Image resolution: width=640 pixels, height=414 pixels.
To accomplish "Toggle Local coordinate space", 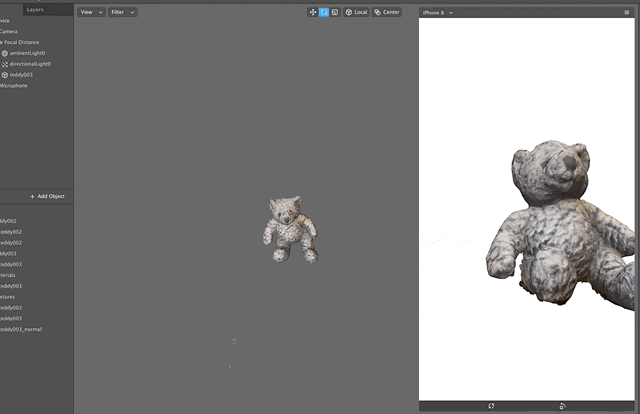I will [356, 12].
